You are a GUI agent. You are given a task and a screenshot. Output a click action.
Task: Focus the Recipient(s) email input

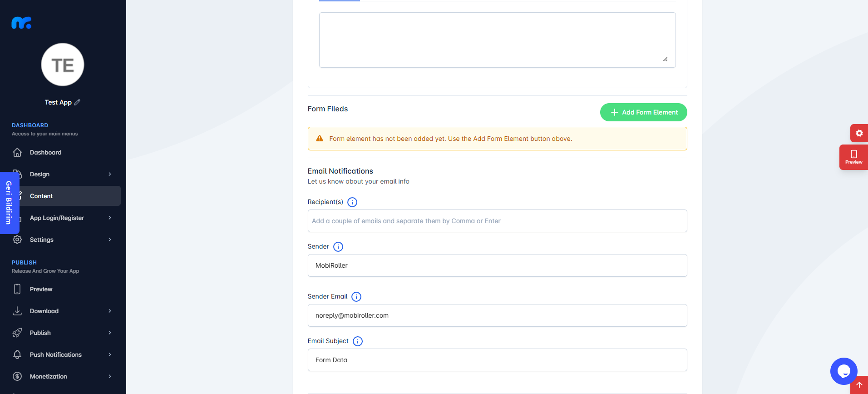pos(497,221)
